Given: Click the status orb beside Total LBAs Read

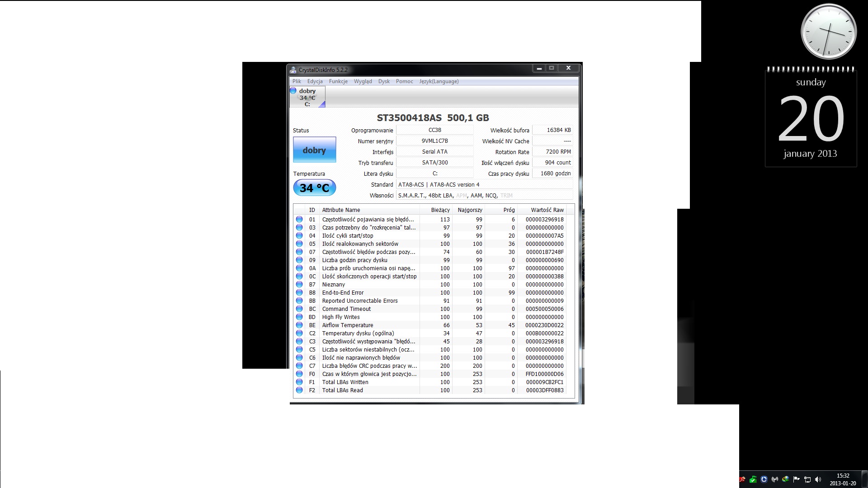Looking at the screenshot, I should 299,390.
